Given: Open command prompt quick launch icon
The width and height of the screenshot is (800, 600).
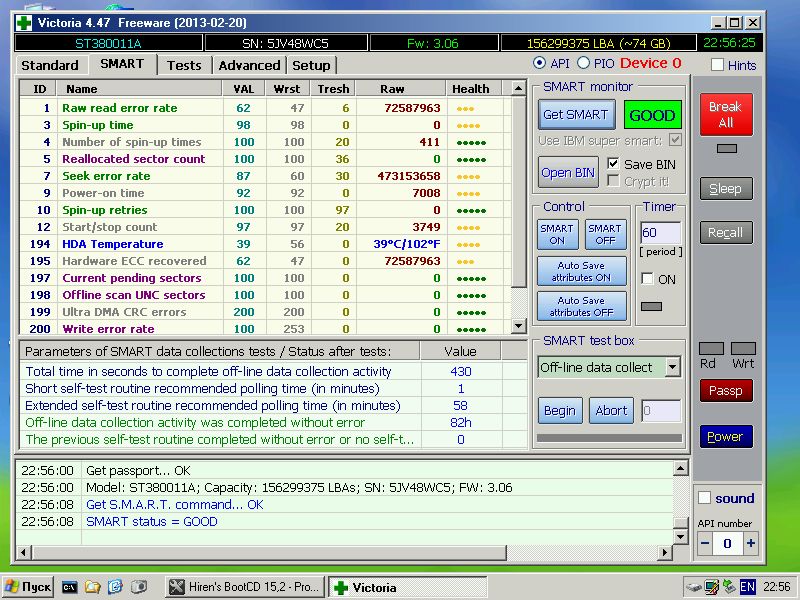Looking at the screenshot, I should 69,587.
